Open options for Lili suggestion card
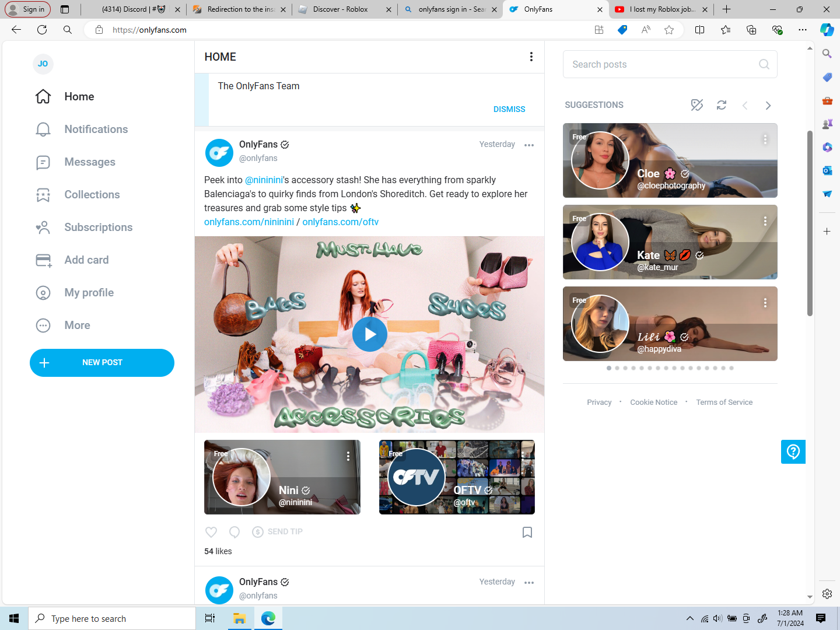Image resolution: width=840 pixels, height=630 pixels. 765,303
